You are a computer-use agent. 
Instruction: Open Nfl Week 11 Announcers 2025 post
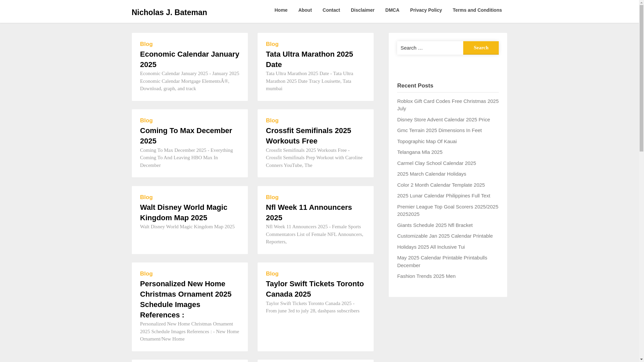309,213
